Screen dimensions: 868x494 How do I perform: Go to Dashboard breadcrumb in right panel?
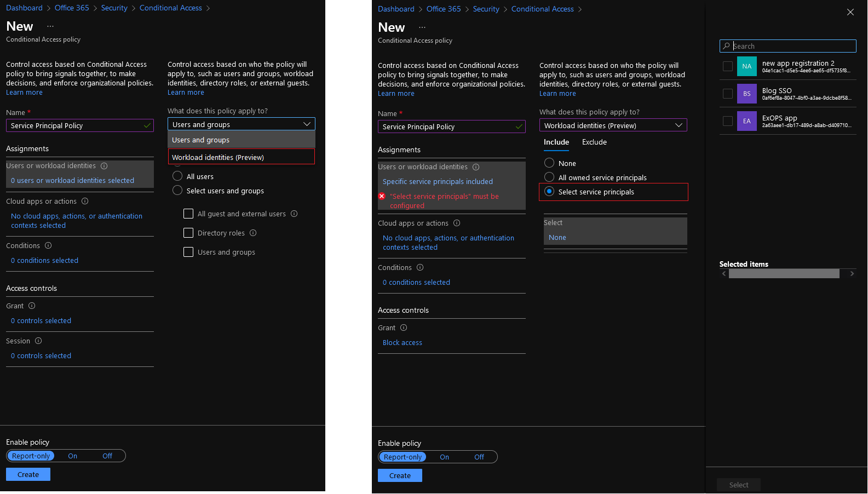coord(396,9)
